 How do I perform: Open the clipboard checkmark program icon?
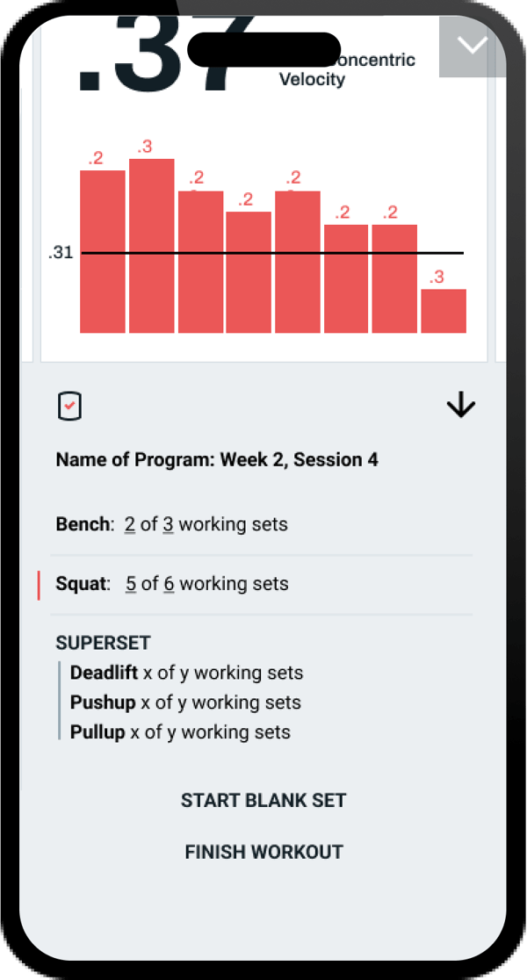point(69,406)
